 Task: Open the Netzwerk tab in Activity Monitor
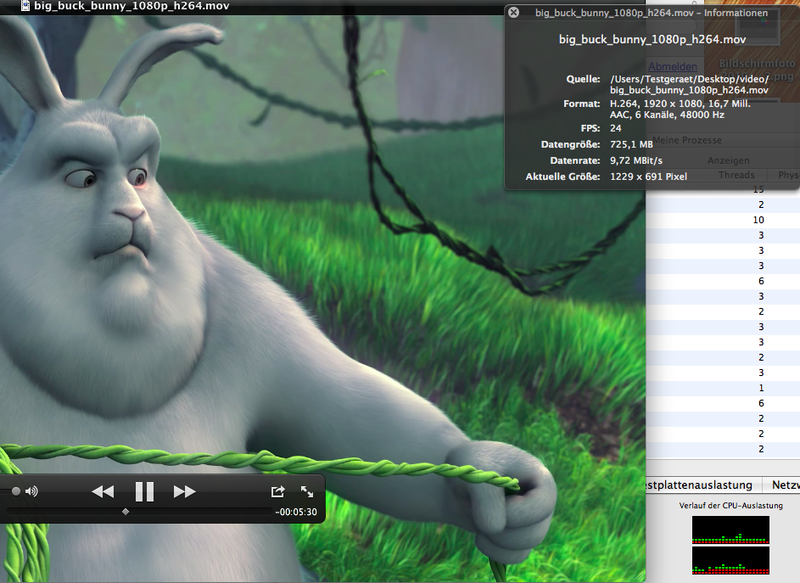785,485
